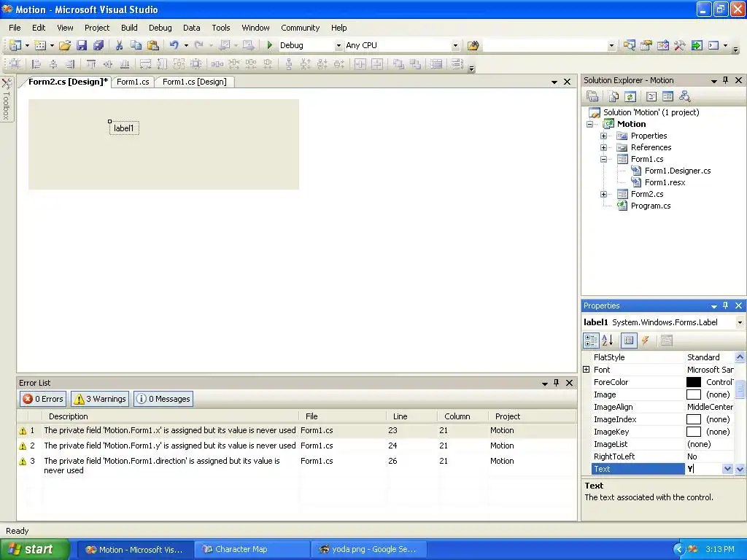Switch Properties to Categorized view

(x=591, y=340)
